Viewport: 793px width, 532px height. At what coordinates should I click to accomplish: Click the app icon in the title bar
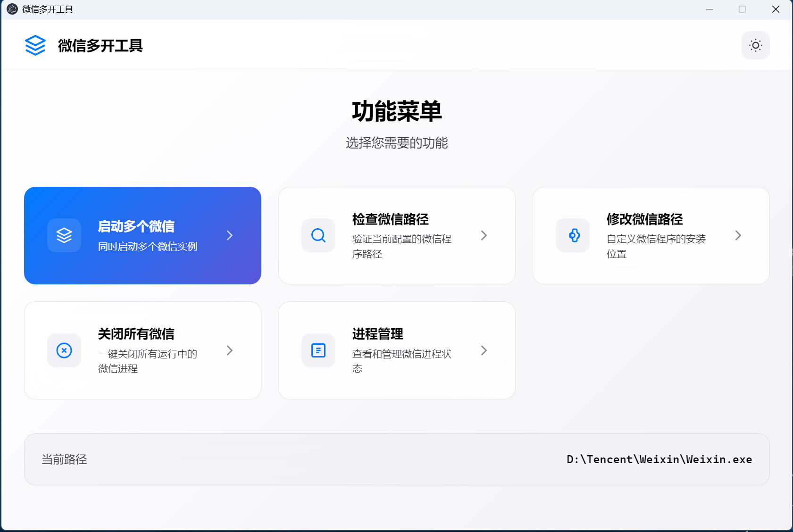point(12,9)
